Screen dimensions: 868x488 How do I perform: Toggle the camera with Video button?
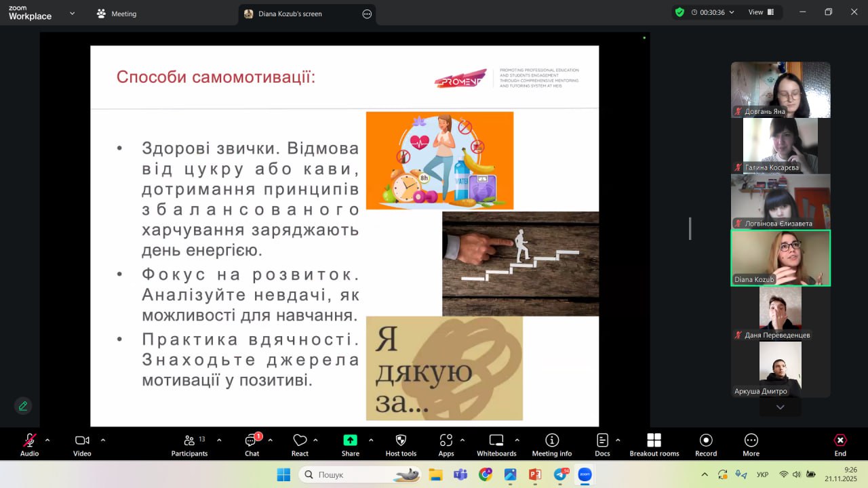coord(82,444)
